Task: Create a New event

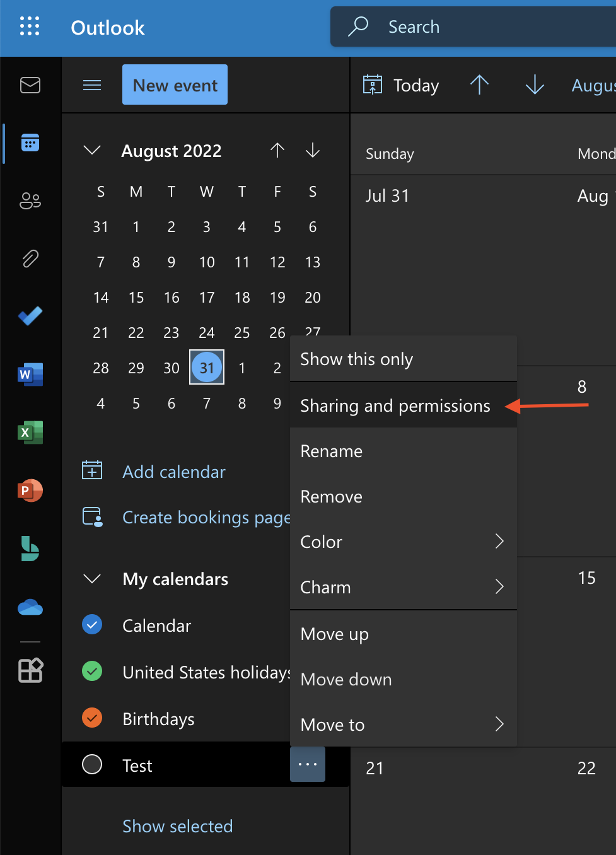Action: pyautogui.click(x=175, y=84)
